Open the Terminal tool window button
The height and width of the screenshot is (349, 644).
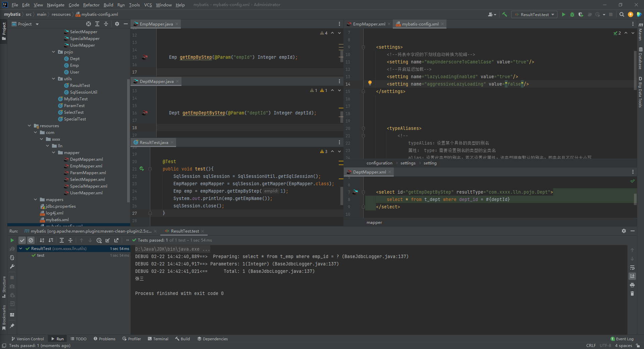click(158, 339)
